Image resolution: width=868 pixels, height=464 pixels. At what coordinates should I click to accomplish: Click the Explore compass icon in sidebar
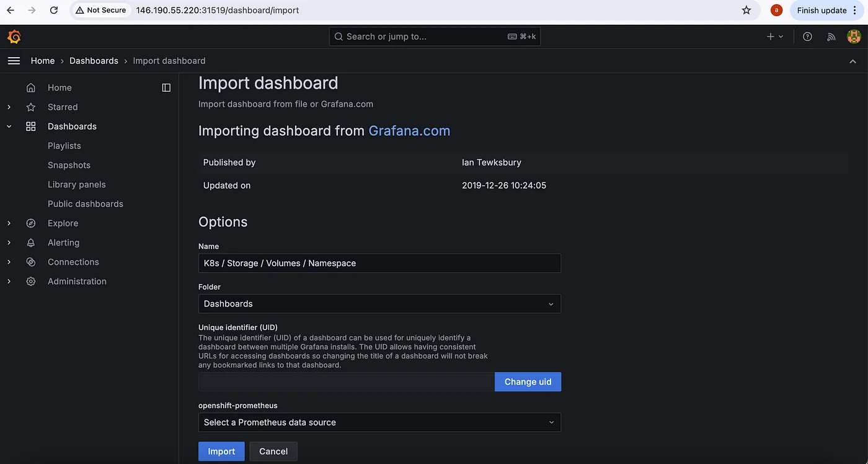31,223
